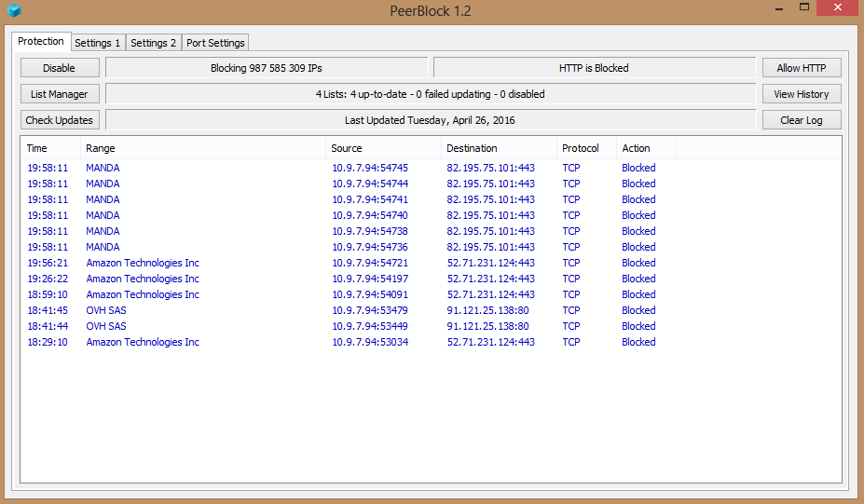Click the PeerBlock cube icon in title bar
Screen dimensions: 864x504
(14, 10)
